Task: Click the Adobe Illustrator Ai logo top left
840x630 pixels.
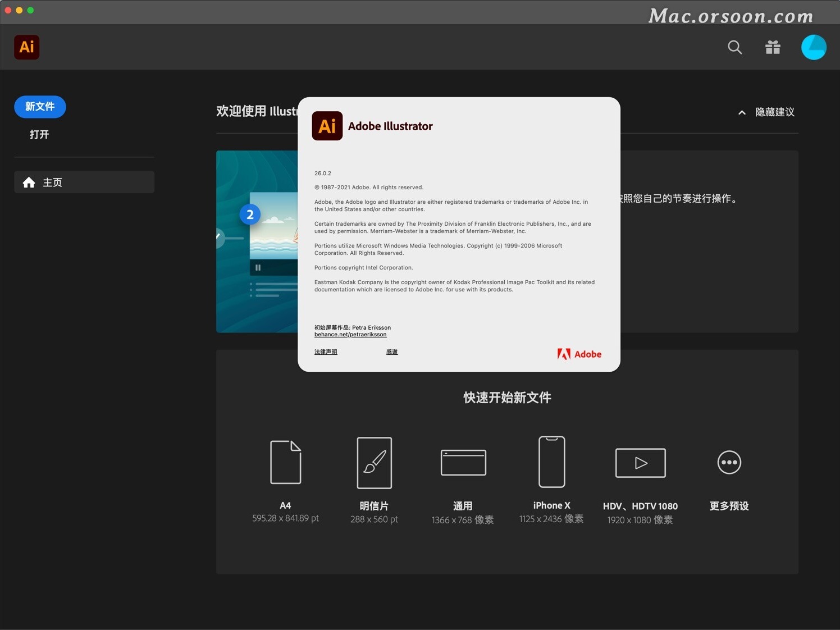Action: click(26, 47)
